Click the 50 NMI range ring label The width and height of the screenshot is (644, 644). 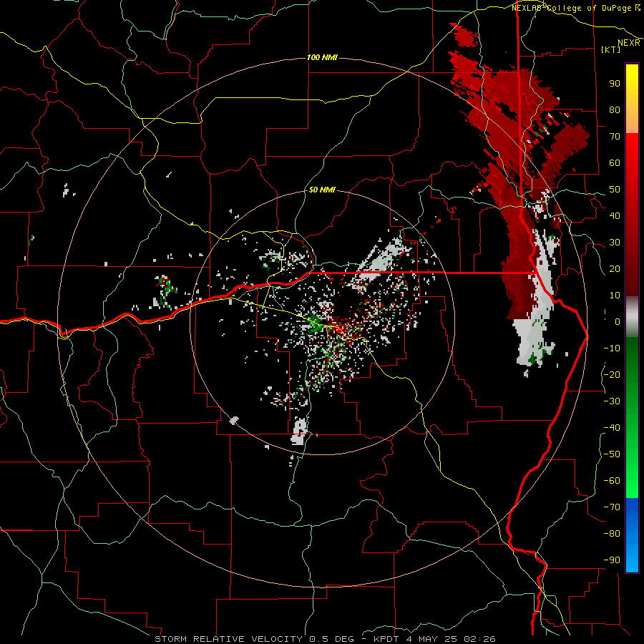(x=323, y=190)
